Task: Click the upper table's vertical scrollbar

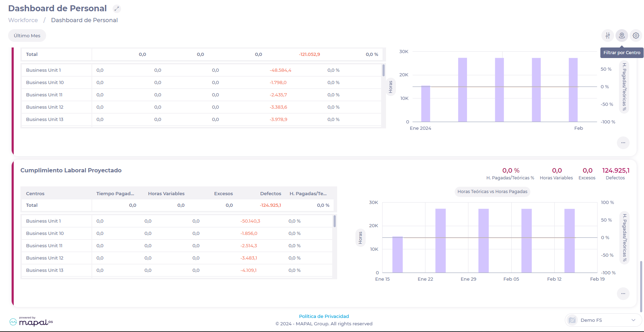Action: click(x=383, y=70)
